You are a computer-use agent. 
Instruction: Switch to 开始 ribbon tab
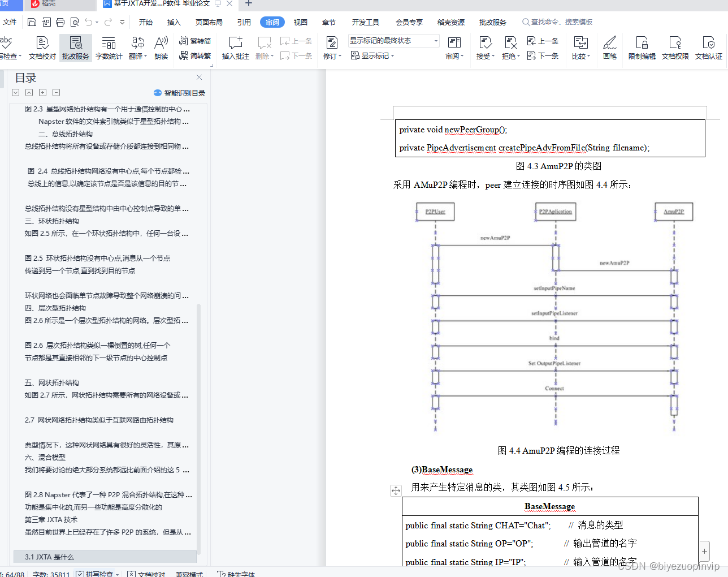click(x=146, y=22)
